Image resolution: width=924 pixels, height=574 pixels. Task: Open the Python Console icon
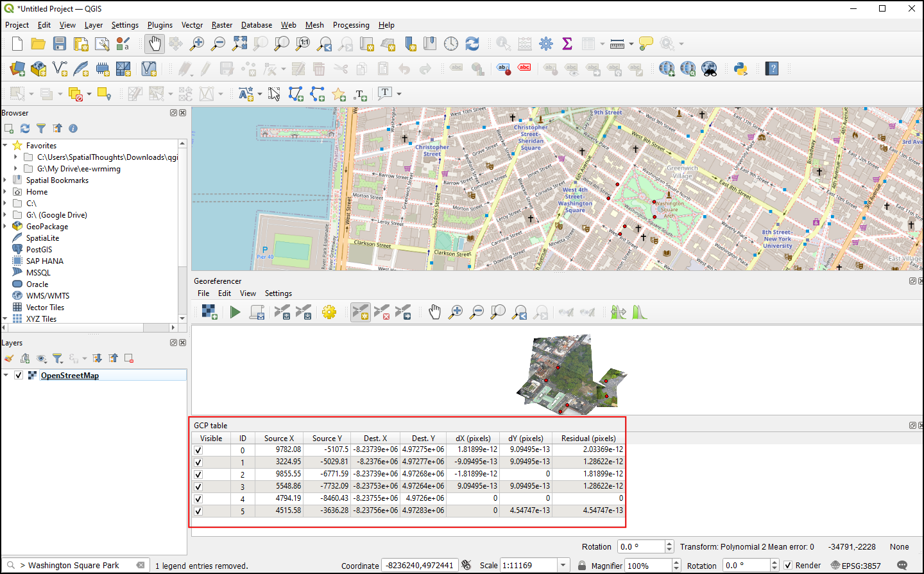740,69
